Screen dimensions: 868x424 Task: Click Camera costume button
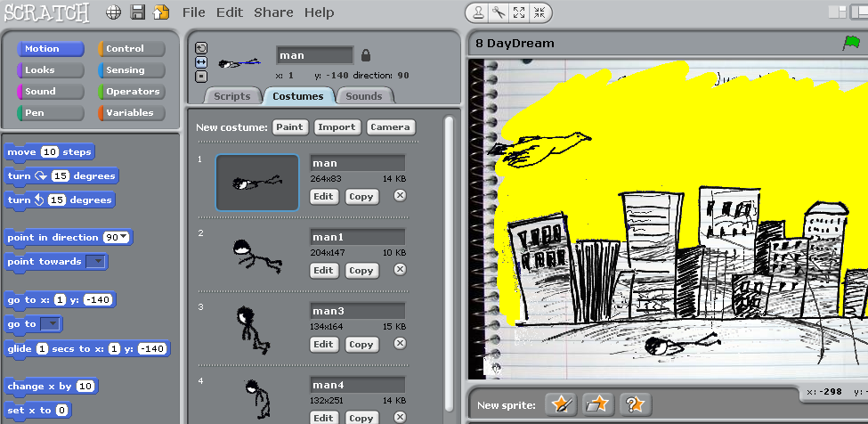(x=390, y=127)
